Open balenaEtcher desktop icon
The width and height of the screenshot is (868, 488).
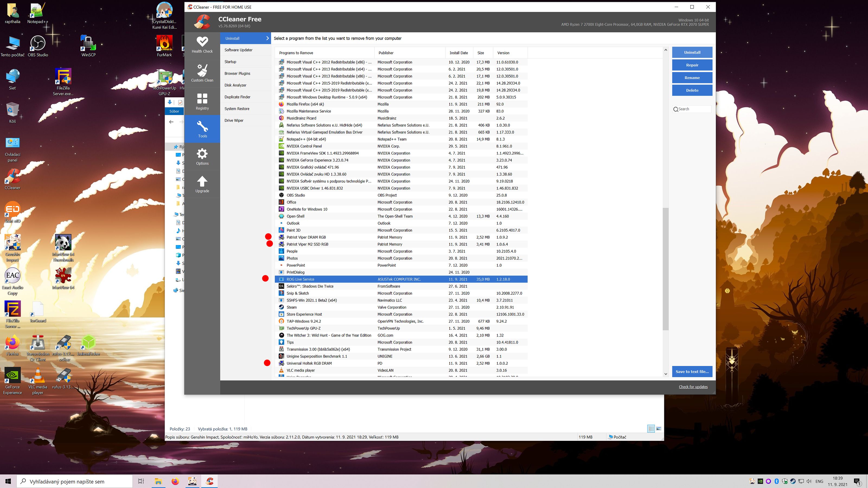point(88,345)
